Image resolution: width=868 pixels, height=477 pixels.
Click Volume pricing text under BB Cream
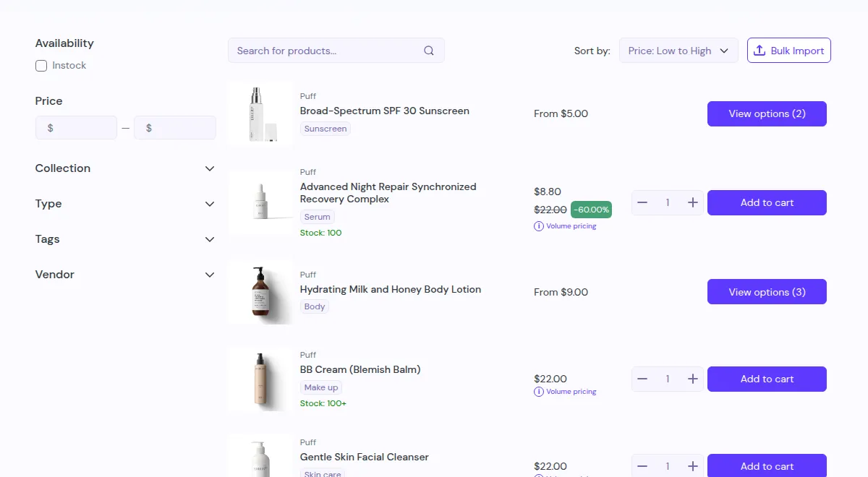[571, 392]
